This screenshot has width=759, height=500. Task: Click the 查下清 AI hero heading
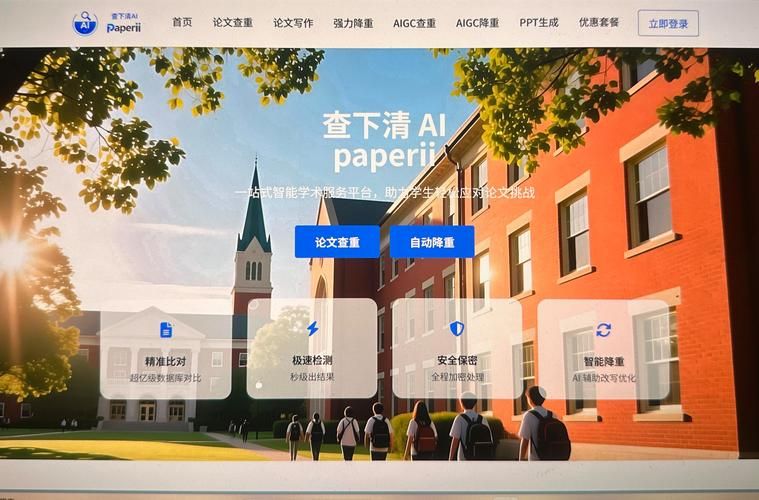tap(384, 125)
